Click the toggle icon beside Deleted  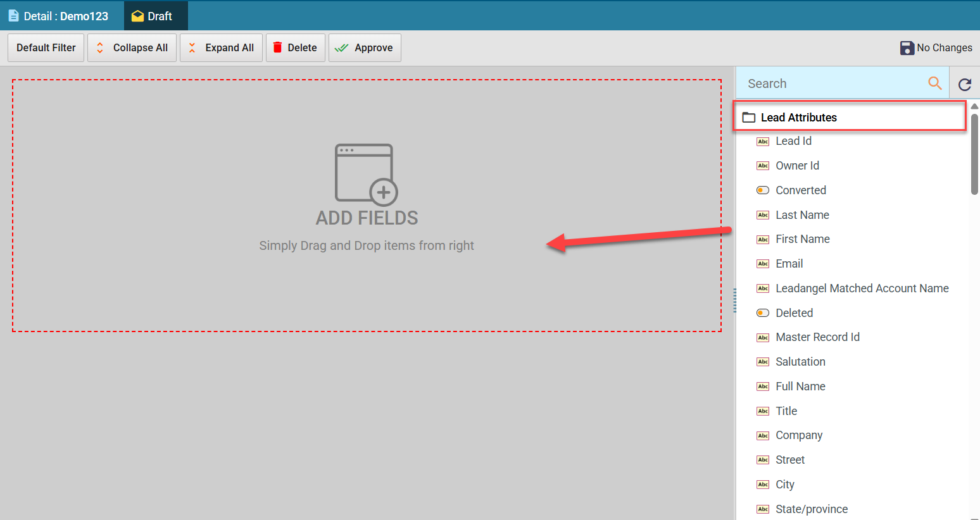[763, 313]
